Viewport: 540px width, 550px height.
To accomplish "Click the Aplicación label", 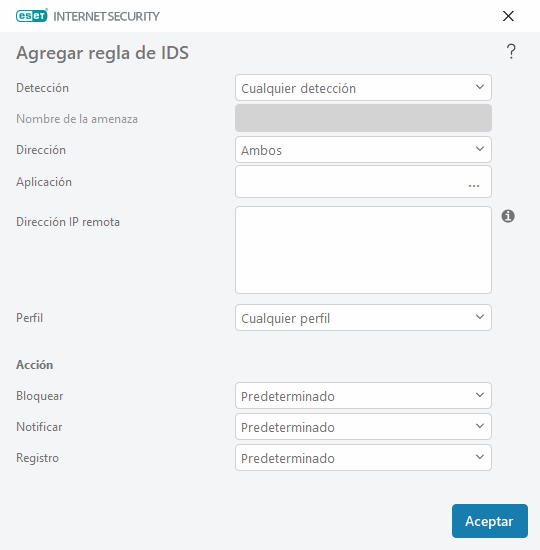I will click(x=44, y=182).
